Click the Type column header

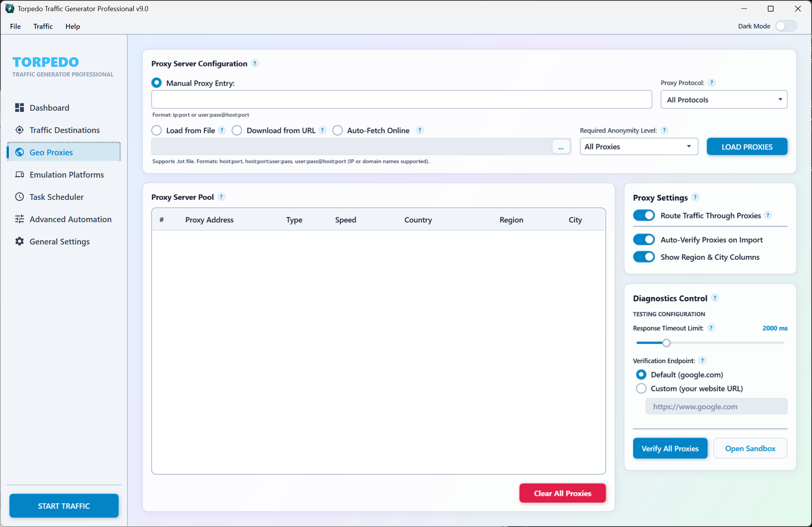[x=294, y=219]
